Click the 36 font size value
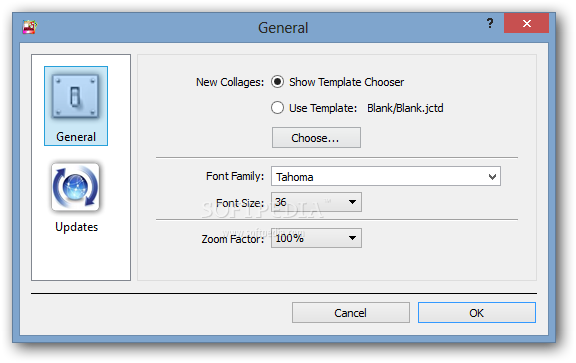The width and height of the screenshot is (576, 363). (281, 202)
